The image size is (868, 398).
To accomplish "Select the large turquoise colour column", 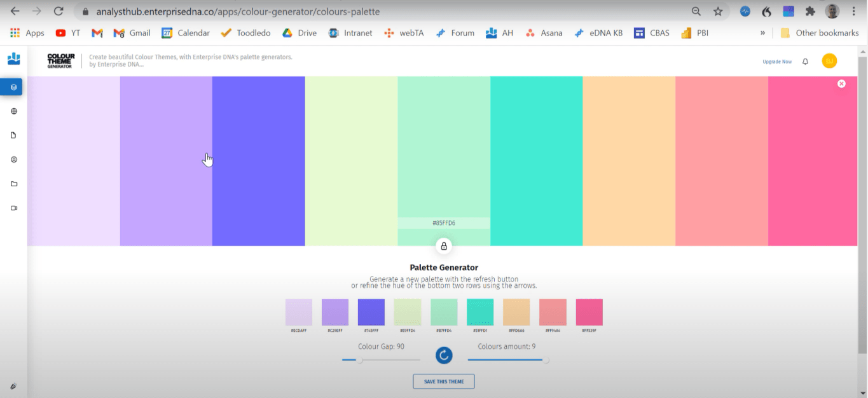I will click(x=537, y=161).
